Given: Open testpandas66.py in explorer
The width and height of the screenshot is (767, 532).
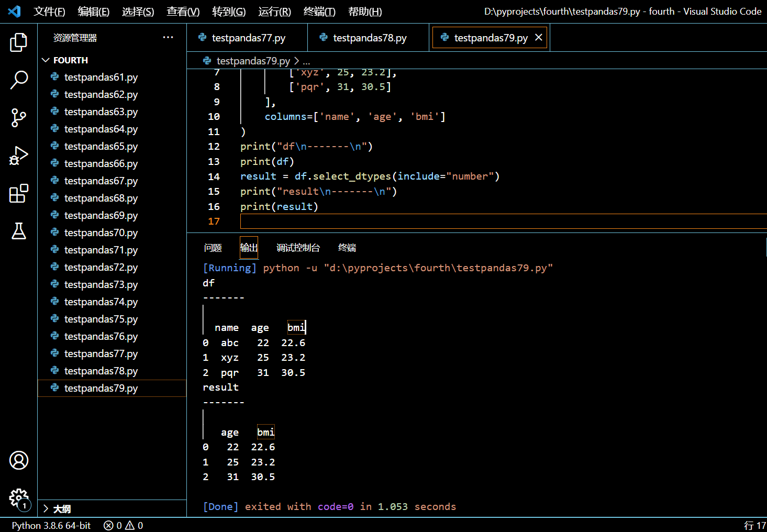Looking at the screenshot, I should [112, 163].
